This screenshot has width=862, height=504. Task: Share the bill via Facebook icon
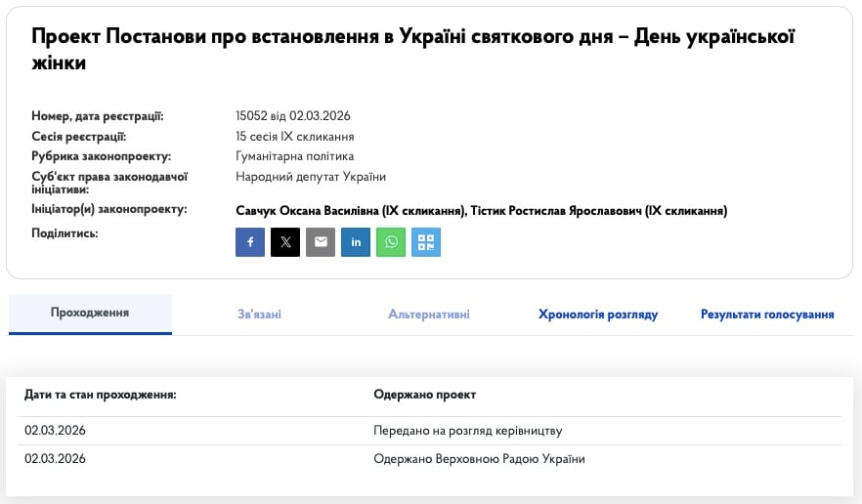[250, 242]
